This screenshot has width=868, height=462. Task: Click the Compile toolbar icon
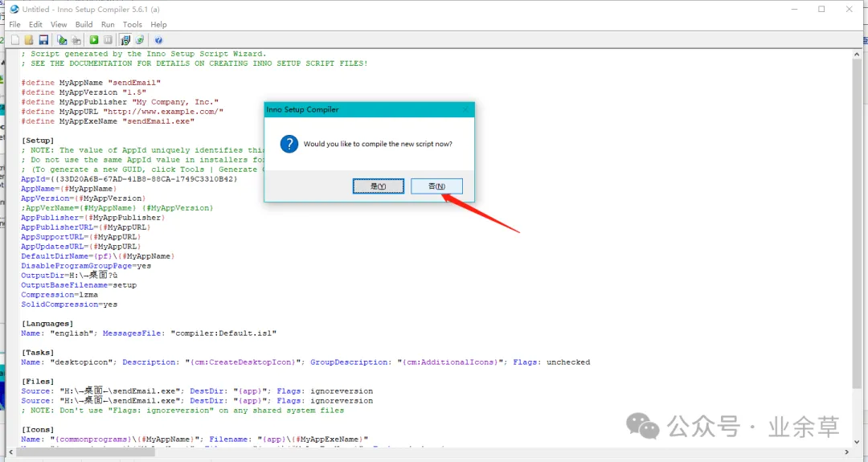[x=62, y=40]
